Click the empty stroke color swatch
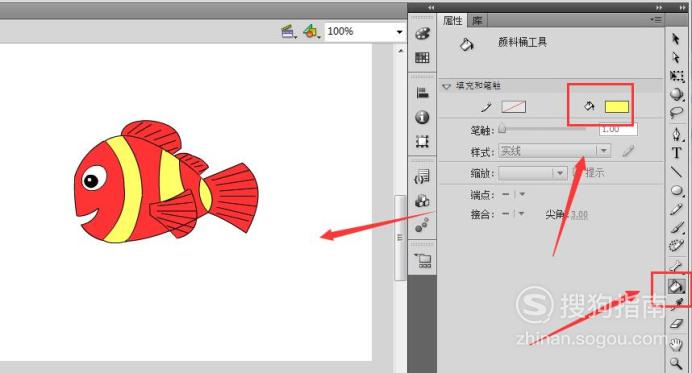This screenshot has height=373, width=692. (514, 107)
